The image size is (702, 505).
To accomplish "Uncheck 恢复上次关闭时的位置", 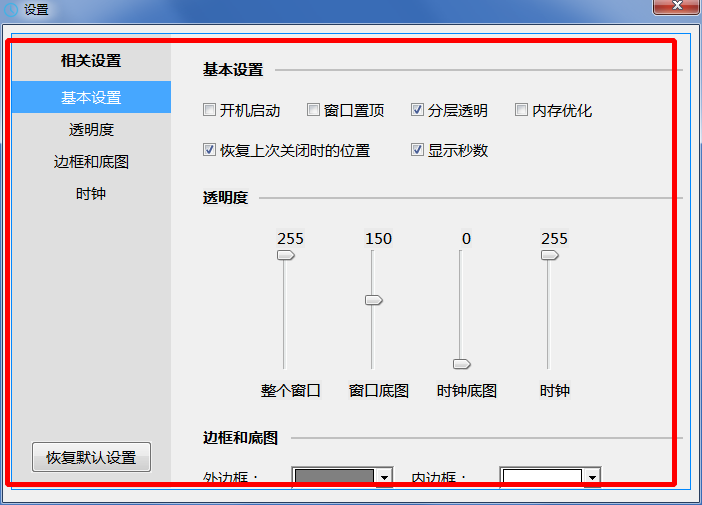I will tap(209, 150).
